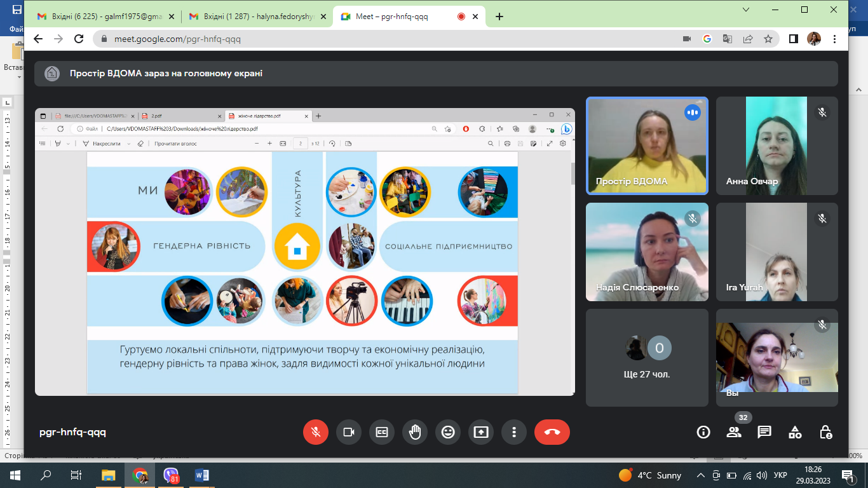Open the emoji reactions button
868x488 pixels.
coord(448,432)
